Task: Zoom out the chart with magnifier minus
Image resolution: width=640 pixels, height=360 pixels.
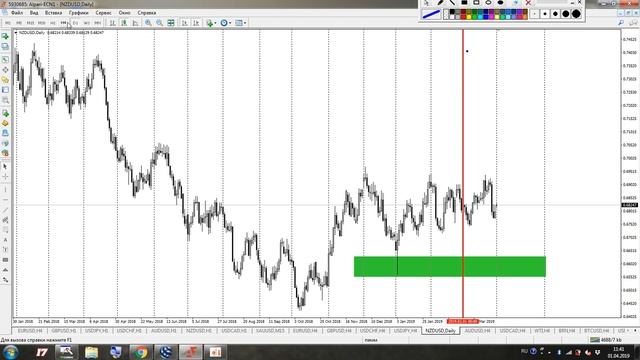Action: pos(160,23)
